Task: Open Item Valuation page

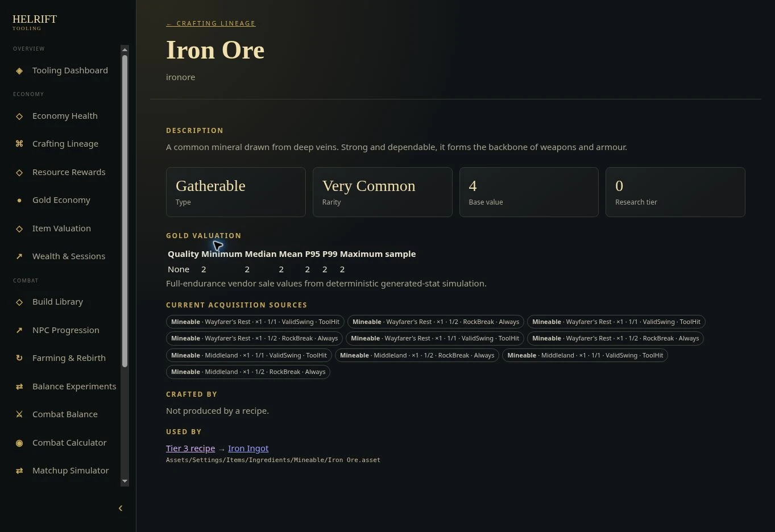Action: point(61,228)
